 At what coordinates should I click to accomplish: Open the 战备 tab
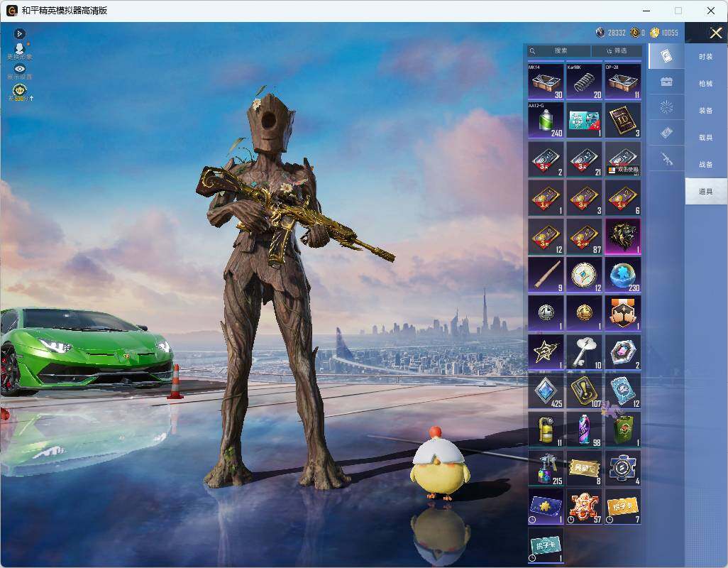(x=706, y=165)
